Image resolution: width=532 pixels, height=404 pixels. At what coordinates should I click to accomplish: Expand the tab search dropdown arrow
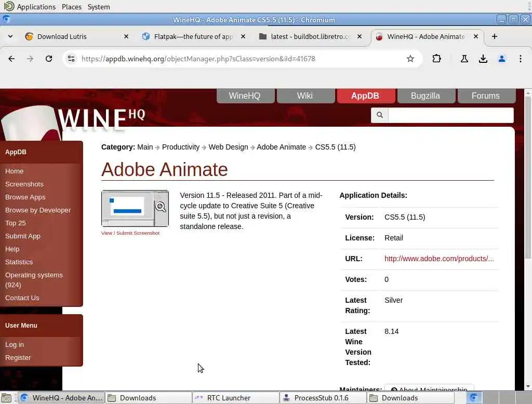(10, 36)
